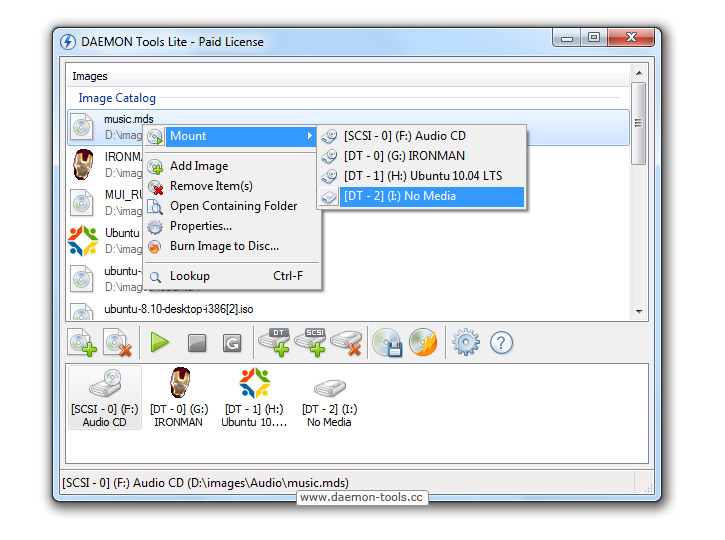The image size is (725, 540).
Task: Select the SCSI-0 F: Audio CD drive
Action: 104,398
